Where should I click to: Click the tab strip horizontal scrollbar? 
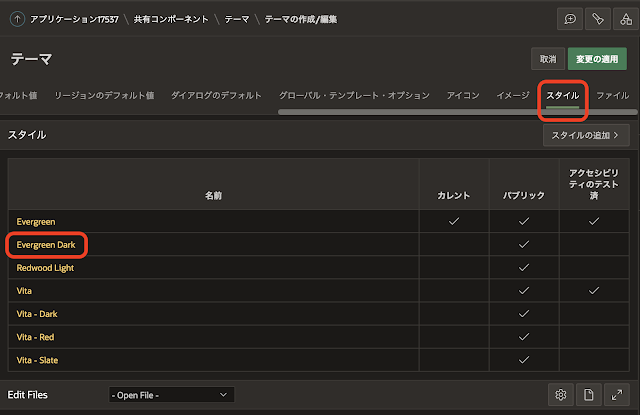457,112
